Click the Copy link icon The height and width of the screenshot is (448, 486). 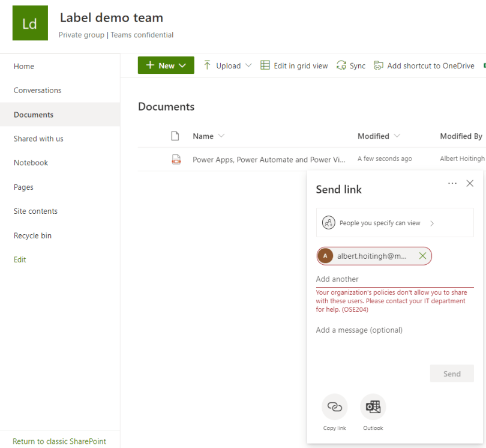[334, 407]
